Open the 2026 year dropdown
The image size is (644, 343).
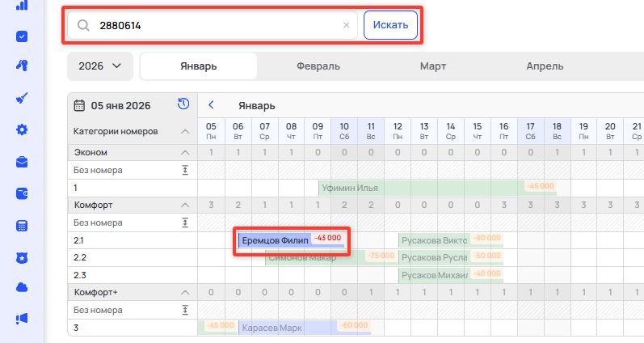tap(100, 66)
